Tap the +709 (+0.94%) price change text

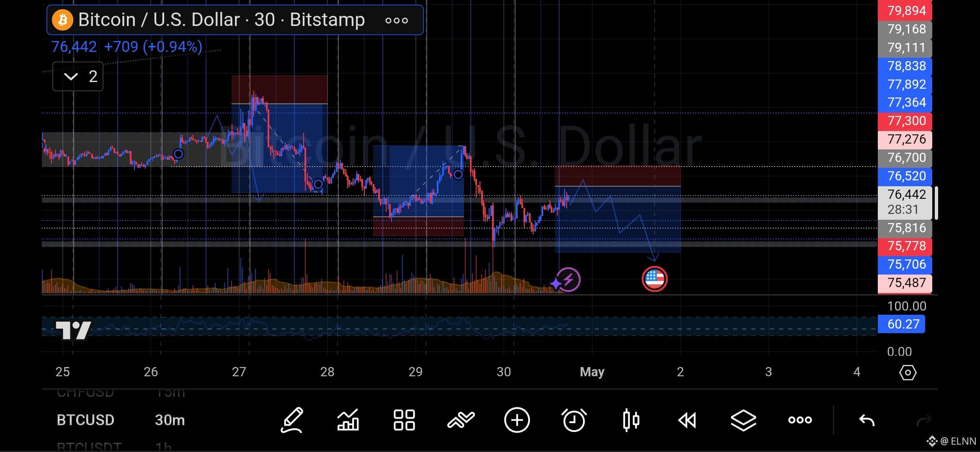click(x=153, y=46)
